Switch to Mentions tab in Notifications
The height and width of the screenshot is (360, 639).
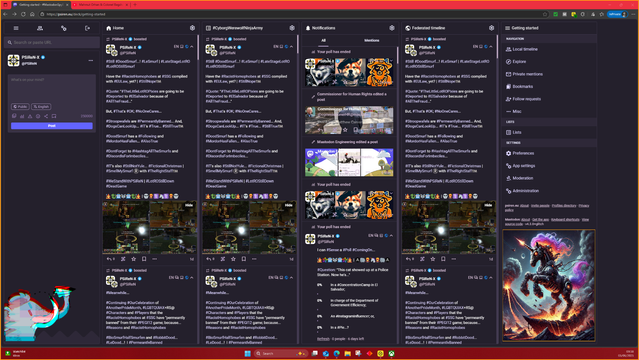(x=371, y=40)
